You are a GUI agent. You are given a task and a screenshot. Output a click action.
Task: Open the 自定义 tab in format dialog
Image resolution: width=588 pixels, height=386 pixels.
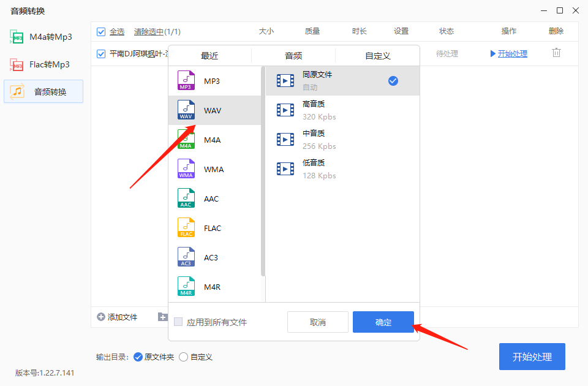coord(378,56)
